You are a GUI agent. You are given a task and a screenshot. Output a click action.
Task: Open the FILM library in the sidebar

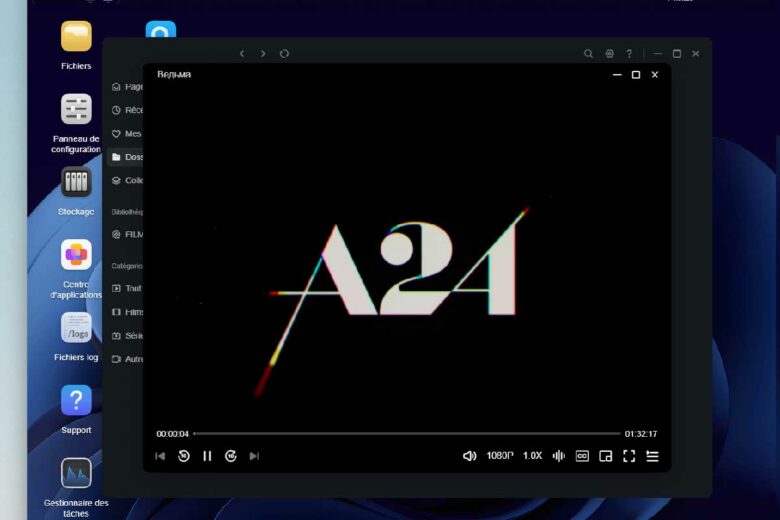(x=127, y=234)
